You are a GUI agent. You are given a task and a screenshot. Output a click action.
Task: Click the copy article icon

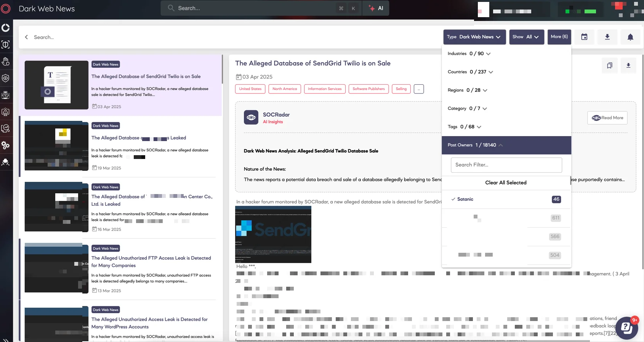click(x=610, y=66)
